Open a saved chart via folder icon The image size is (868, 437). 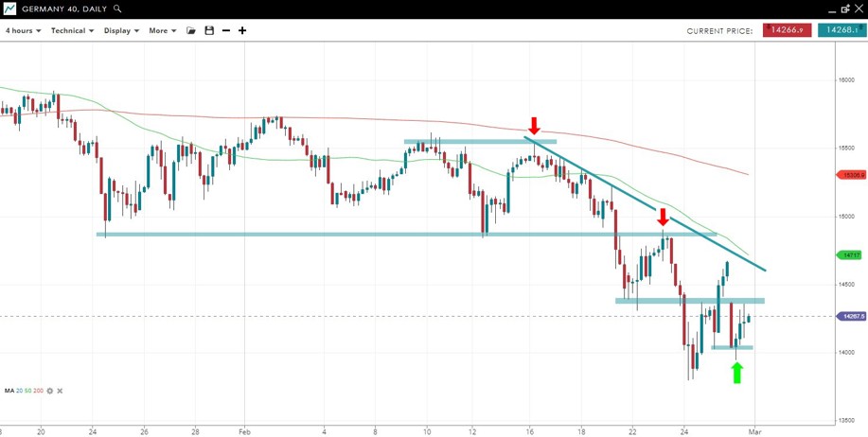click(191, 30)
